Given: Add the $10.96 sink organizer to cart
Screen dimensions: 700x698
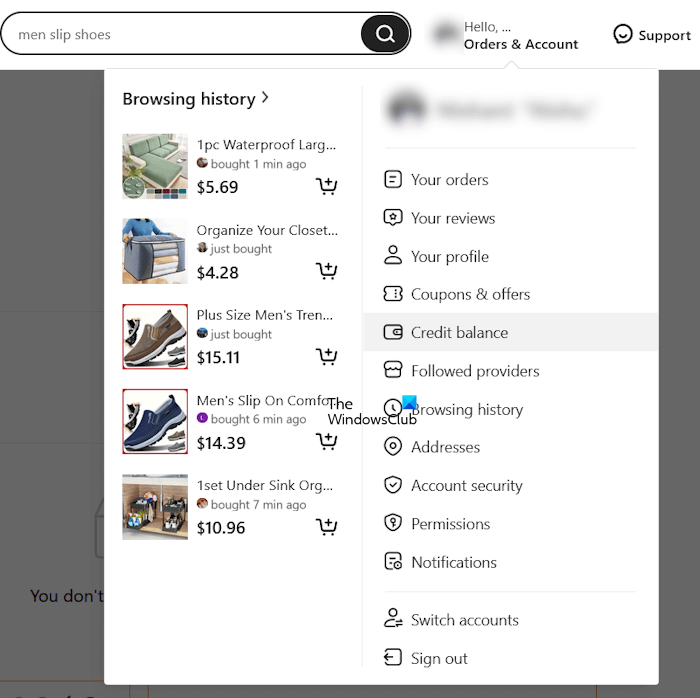Looking at the screenshot, I should [x=326, y=528].
